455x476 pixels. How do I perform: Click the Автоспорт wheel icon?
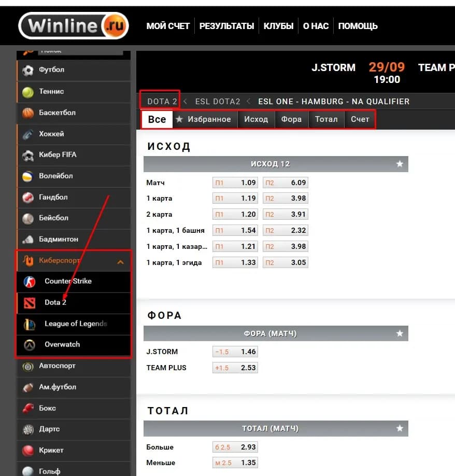28,367
